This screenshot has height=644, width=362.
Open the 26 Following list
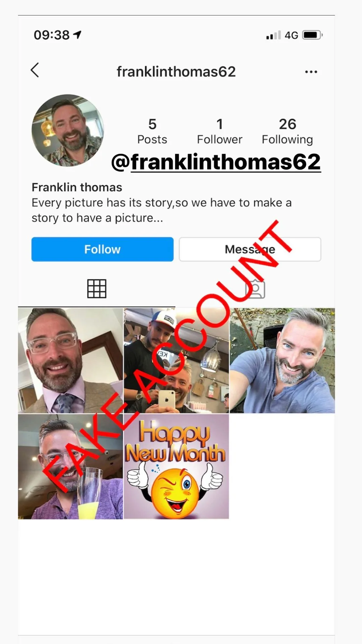click(x=287, y=131)
